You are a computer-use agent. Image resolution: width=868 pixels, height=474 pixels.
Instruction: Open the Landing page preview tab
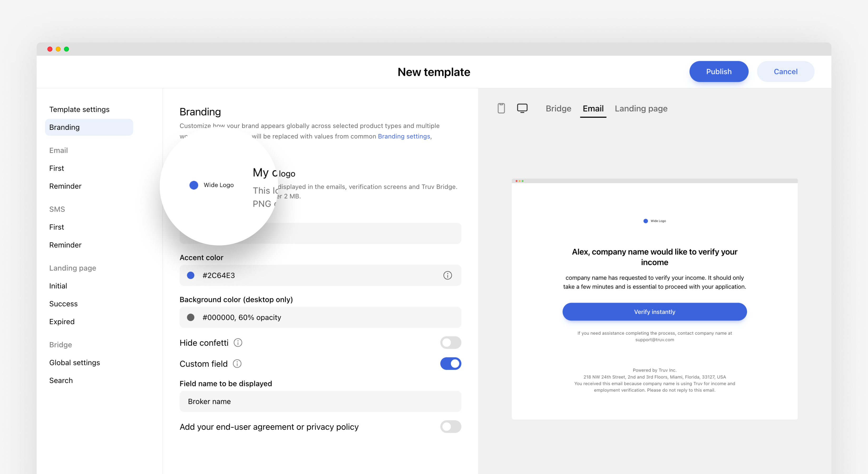(x=641, y=108)
